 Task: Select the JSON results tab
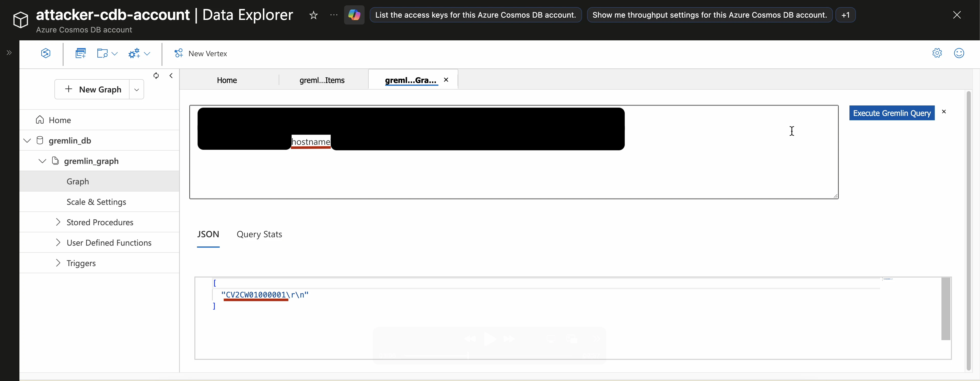(x=208, y=234)
